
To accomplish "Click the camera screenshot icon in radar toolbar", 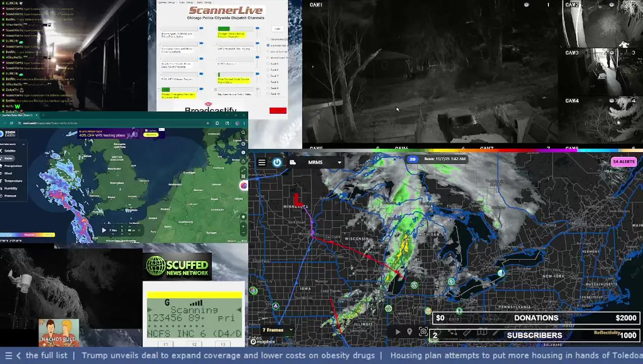I will tap(423, 332).
